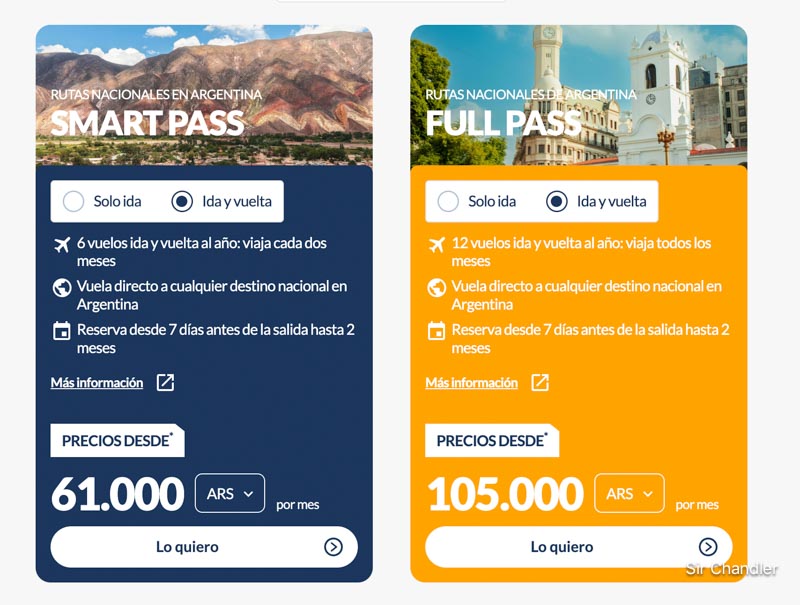Click the globe icon in Smart Pass card
Screen dimensions: 800x605
[61, 288]
